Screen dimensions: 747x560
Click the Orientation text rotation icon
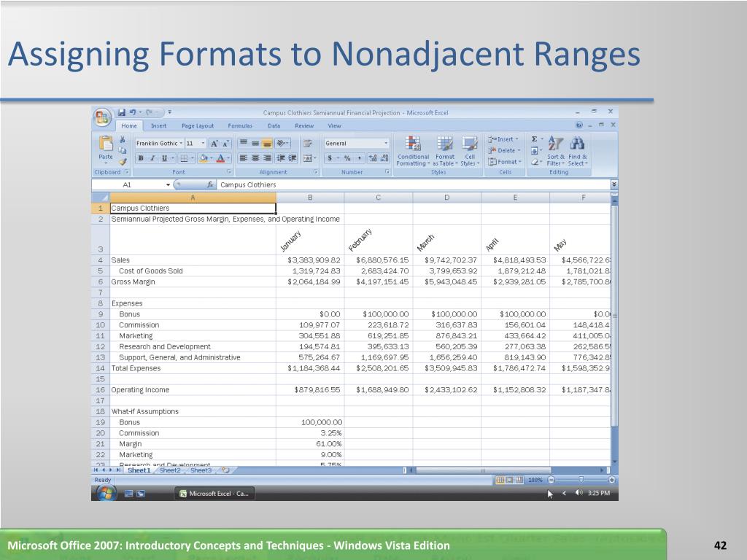[281, 143]
